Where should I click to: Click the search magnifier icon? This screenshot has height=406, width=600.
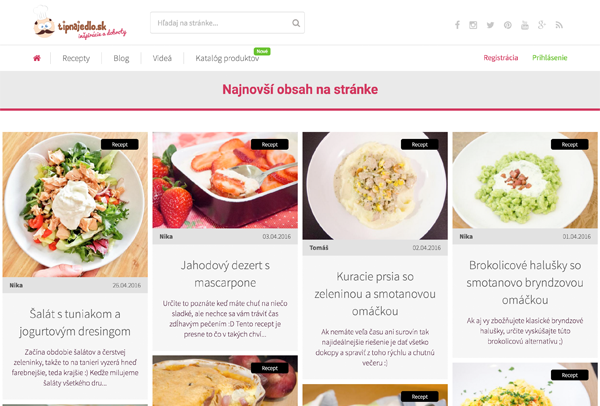pos(296,23)
